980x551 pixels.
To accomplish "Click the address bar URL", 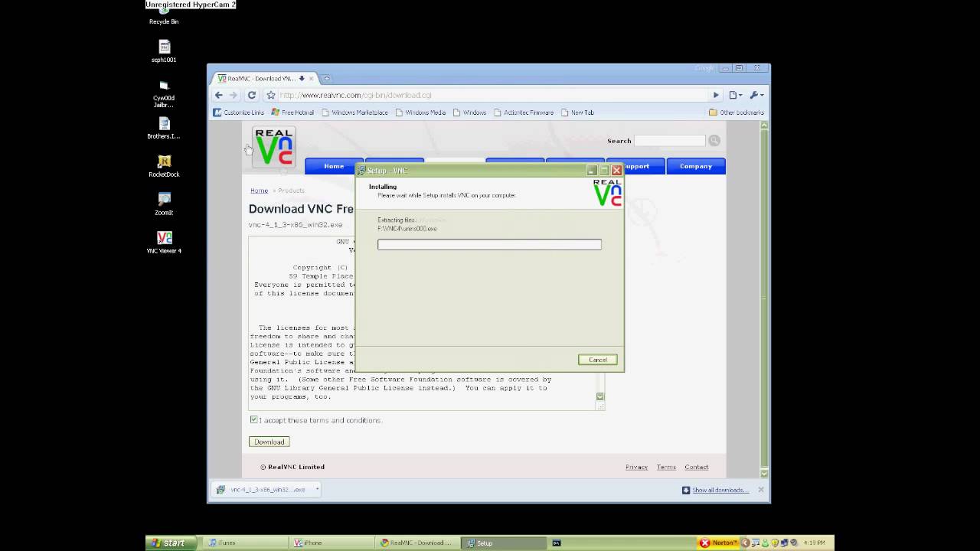I will (355, 95).
